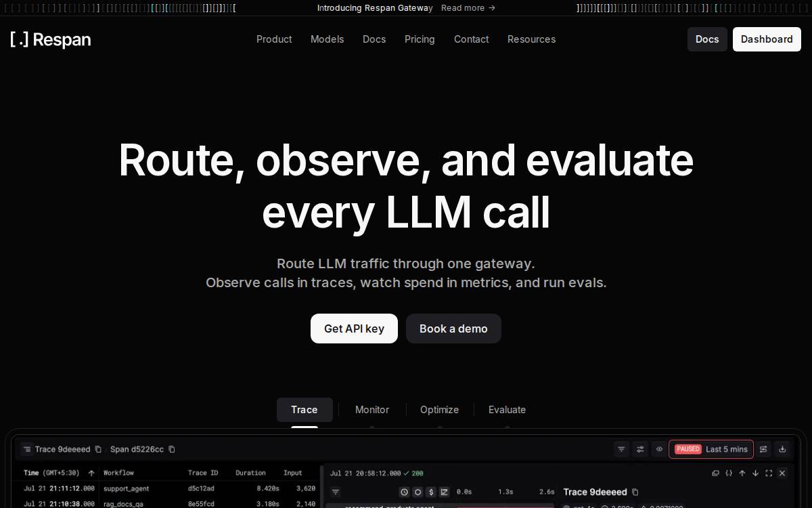Click the 8.420s duration cell

point(268,488)
